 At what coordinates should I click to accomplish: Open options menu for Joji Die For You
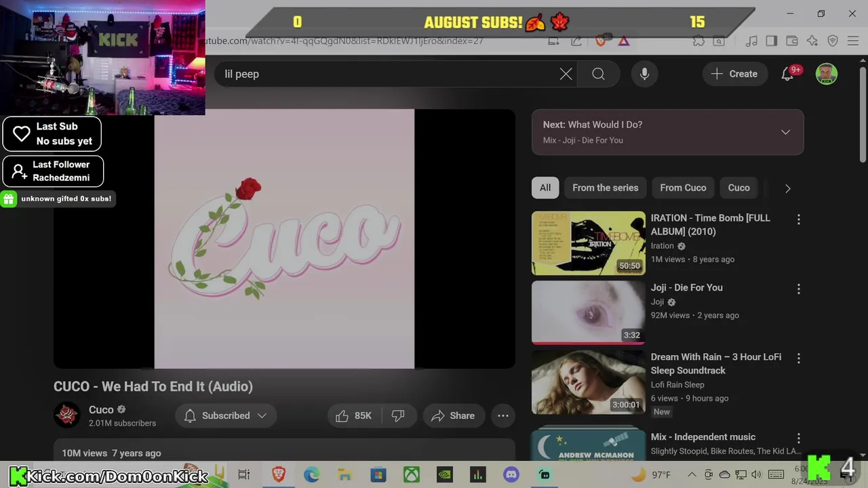(798, 289)
